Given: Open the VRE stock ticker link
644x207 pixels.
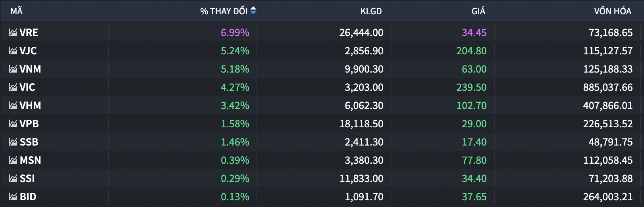Looking at the screenshot, I should (29, 33).
